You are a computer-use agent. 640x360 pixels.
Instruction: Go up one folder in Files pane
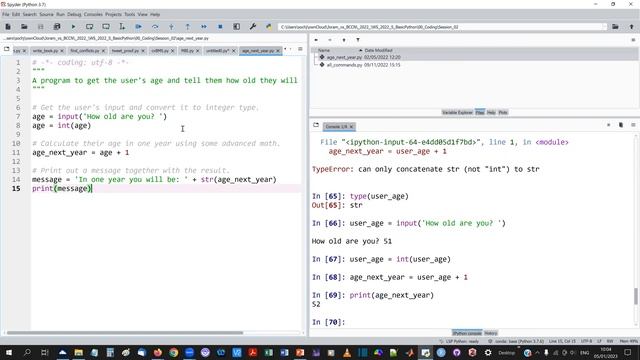(344, 40)
